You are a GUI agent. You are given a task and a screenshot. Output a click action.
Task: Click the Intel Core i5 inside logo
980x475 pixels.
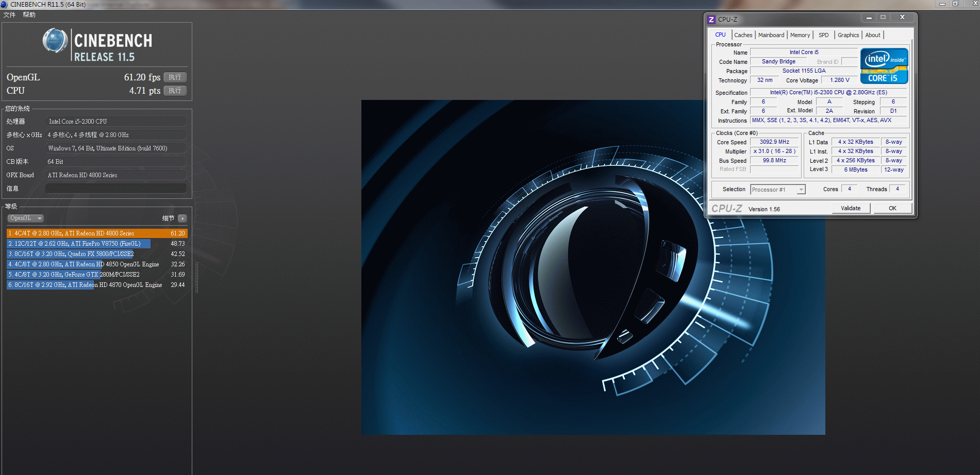click(x=884, y=66)
